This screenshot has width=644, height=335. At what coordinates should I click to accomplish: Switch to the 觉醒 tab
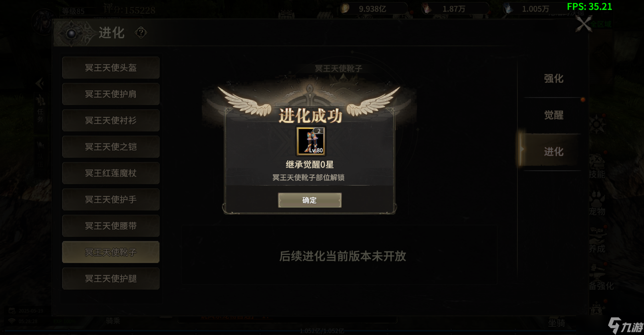pos(553,115)
